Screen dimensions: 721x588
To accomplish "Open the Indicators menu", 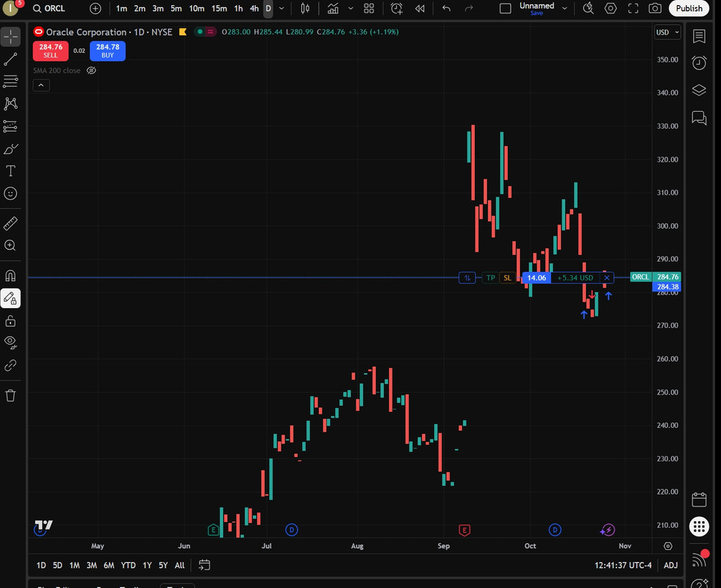I will (x=333, y=8).
